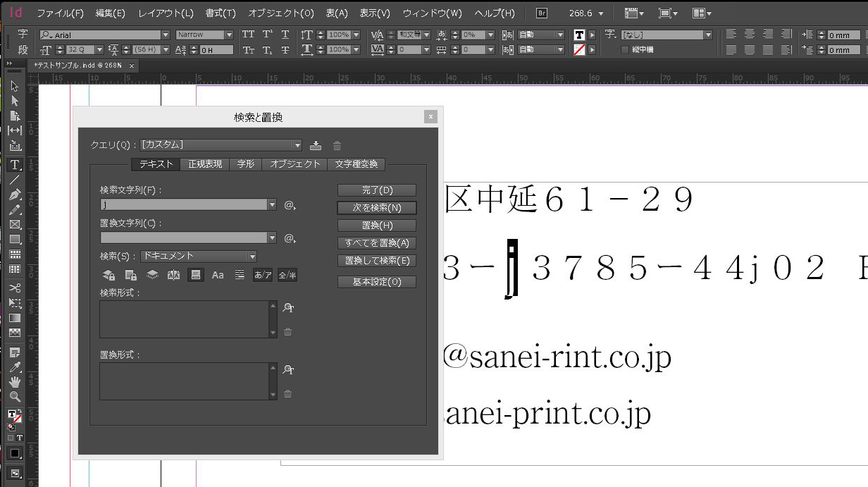Expand the 検索 scope ドキュメント dropdown
The height and width of the screenshot is (487, 868).
coord(252,257)
